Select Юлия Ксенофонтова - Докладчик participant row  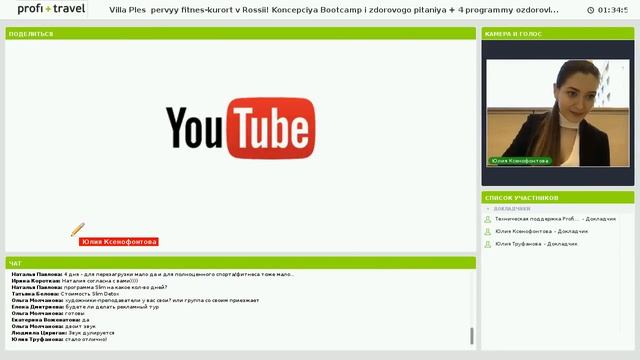click(x=542, y=231)
